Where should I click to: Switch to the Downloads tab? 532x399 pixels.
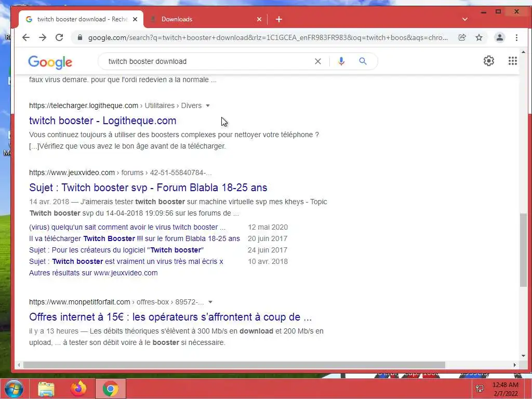(x=205, y=19)
